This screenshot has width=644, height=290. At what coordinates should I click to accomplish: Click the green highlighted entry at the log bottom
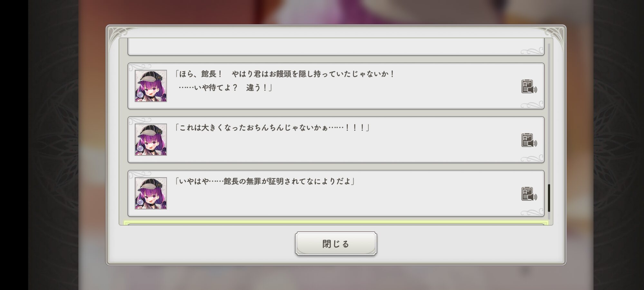click(x=336, y=223)
